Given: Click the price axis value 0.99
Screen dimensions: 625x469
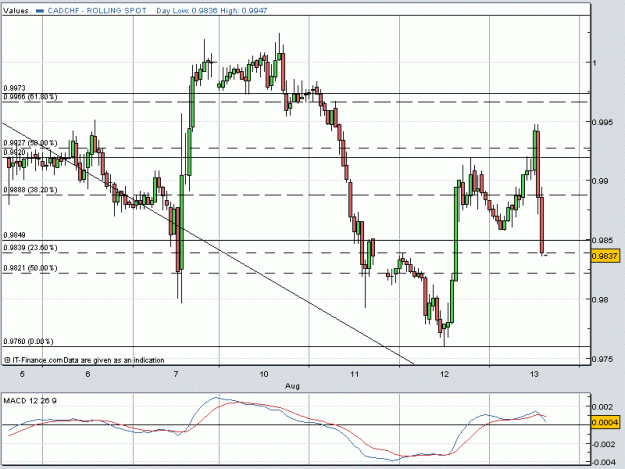Looking at the screenshot, I should 601,181.
